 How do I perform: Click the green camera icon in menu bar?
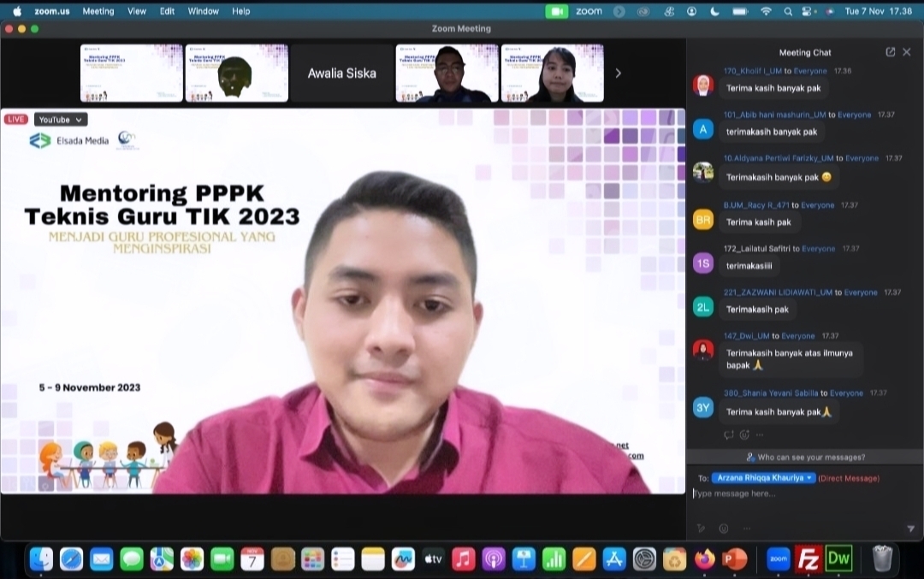(x=557, y=11)
